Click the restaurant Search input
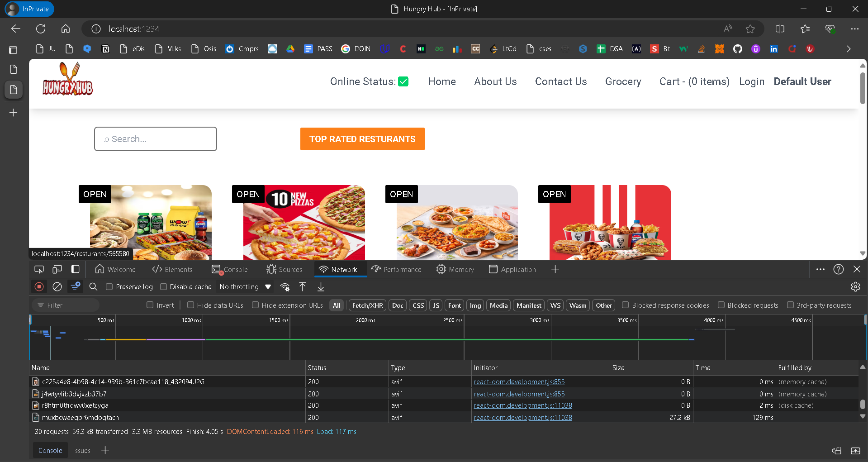Viewport: 868px width, 462px height. click(x=156, y=139)
